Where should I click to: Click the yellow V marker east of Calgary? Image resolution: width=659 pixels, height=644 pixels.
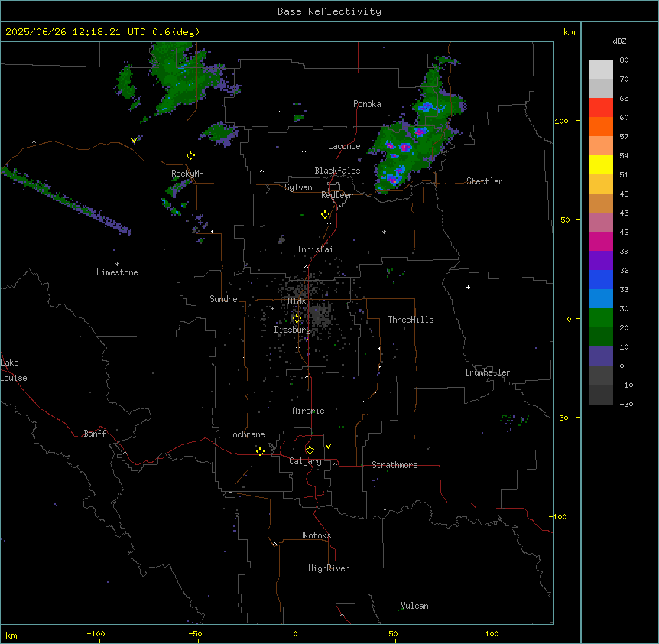328,447
